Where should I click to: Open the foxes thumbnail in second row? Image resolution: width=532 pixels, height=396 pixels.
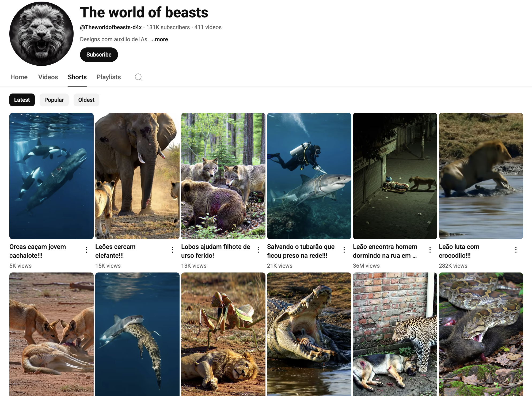[x=51, y=334]
